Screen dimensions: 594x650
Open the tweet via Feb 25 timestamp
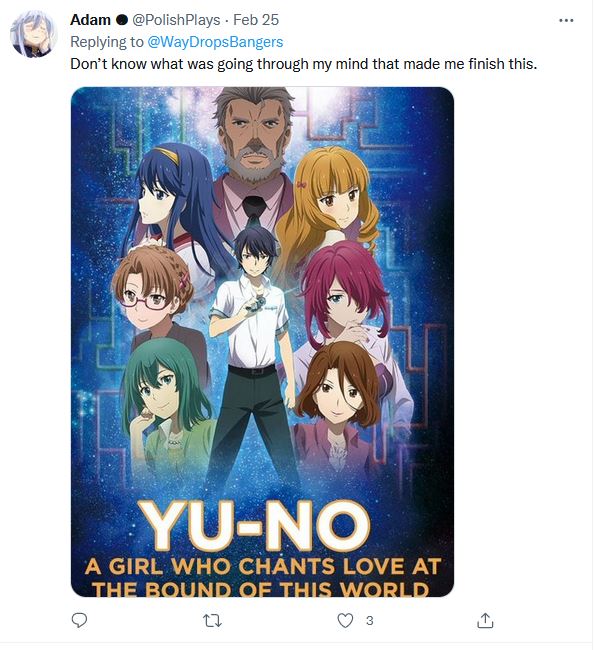point(256,20)
